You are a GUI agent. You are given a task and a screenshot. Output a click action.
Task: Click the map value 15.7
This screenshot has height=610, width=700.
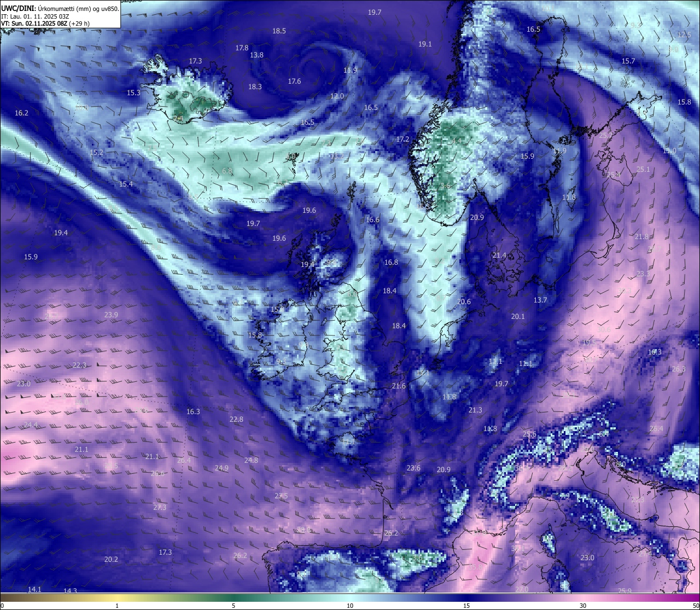click(x=628, y=61)
